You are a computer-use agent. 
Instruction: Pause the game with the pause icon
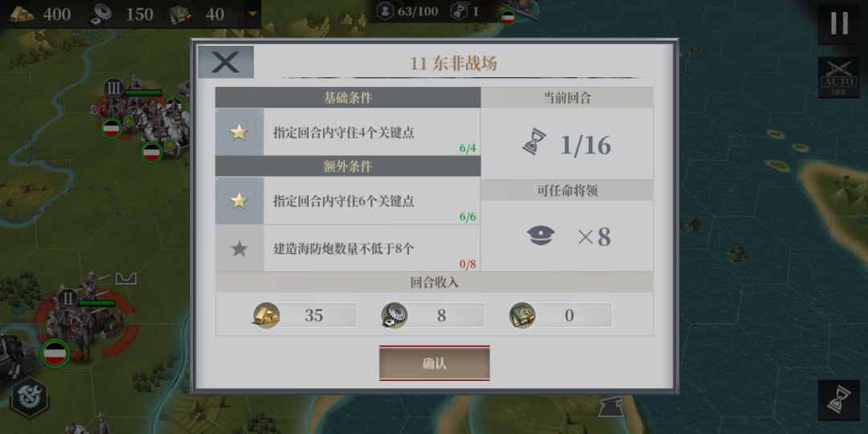coord(838,23)
